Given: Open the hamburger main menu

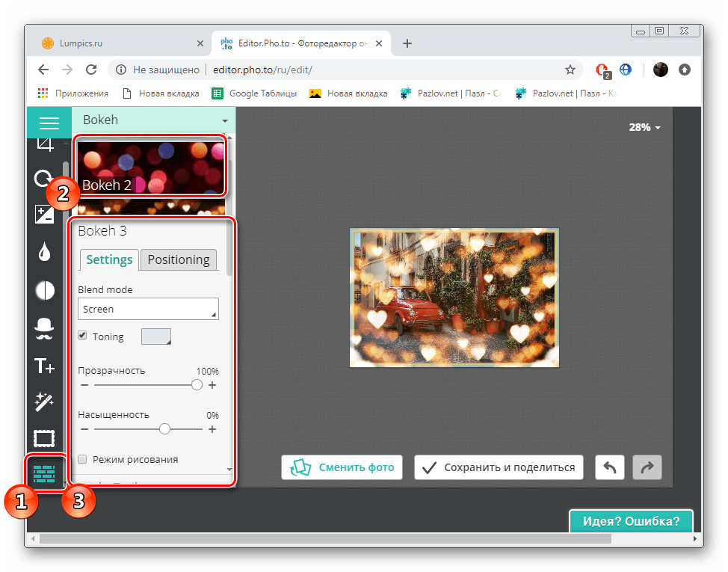Looking at the screenshot, I should [x=49, y=123].
